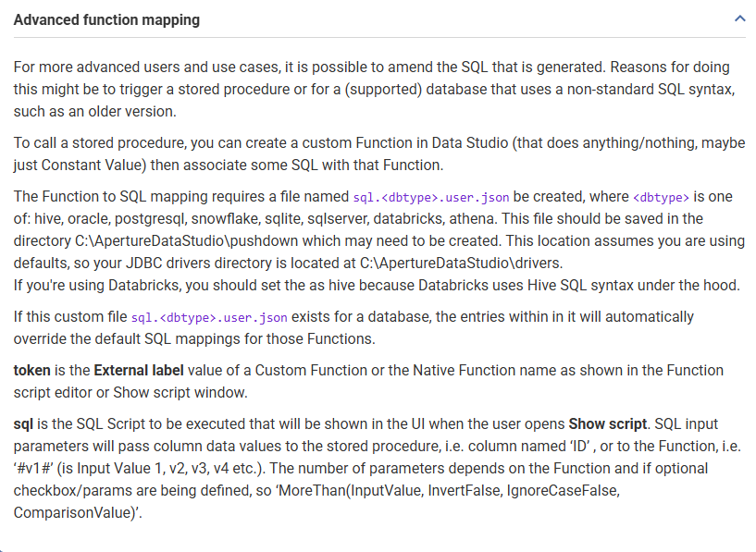Click the paragraph starting 'For more advanced users'
The width and height of the screenshot is (756, 552).
374,89
